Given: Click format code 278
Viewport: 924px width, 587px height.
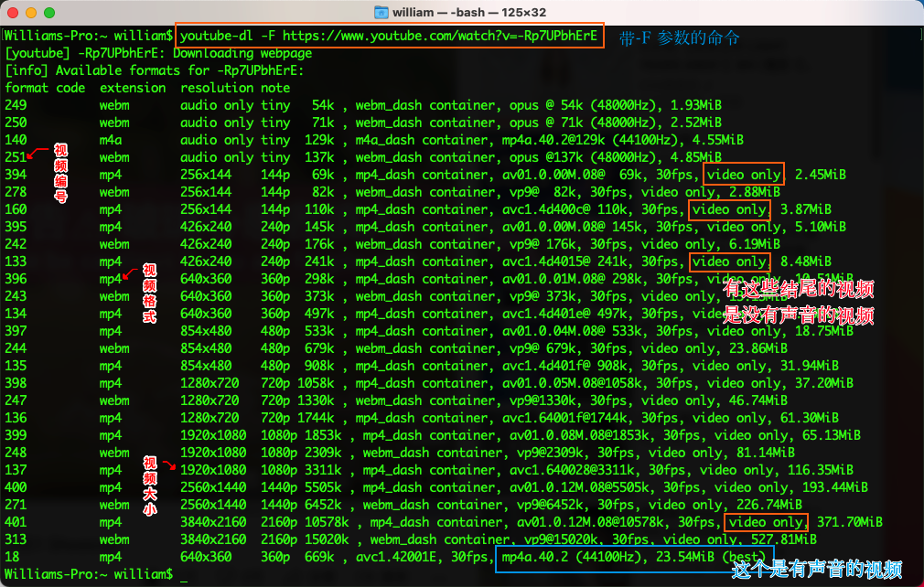Looking at the screenshot, I should click(x=16, y=193).
